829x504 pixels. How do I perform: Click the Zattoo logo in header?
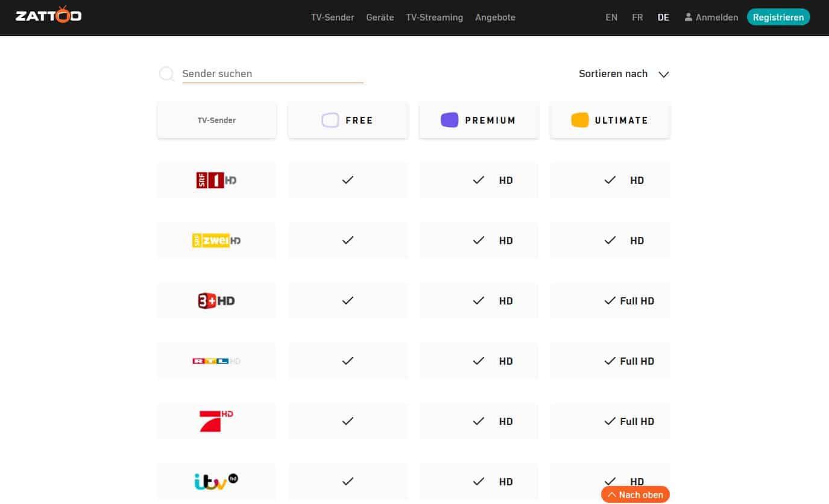48,16
